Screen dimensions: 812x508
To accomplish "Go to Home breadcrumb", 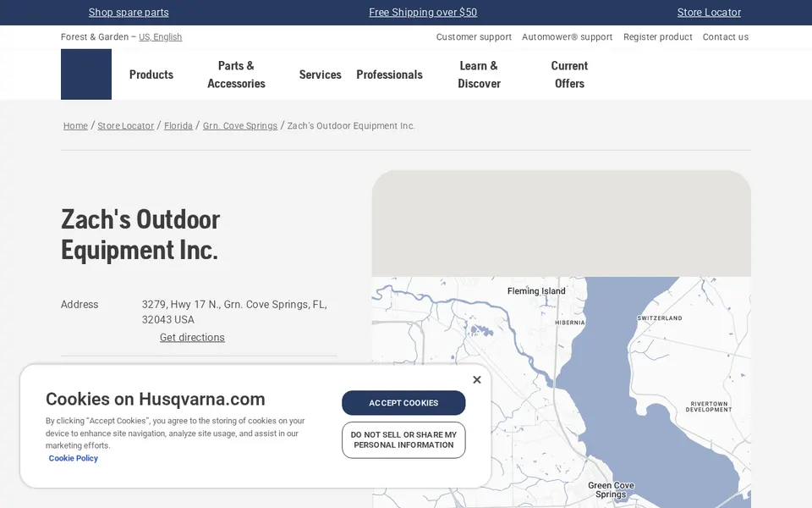I will click(x=75, y=125).
